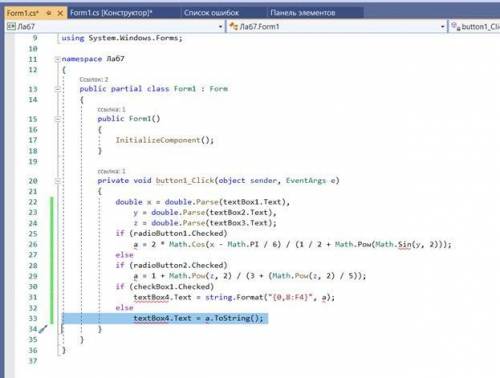The width and height of the screenshot is (500, 378).
Task: Collapse the namespace Лаб7 block
Action: (x=58, y=59)
